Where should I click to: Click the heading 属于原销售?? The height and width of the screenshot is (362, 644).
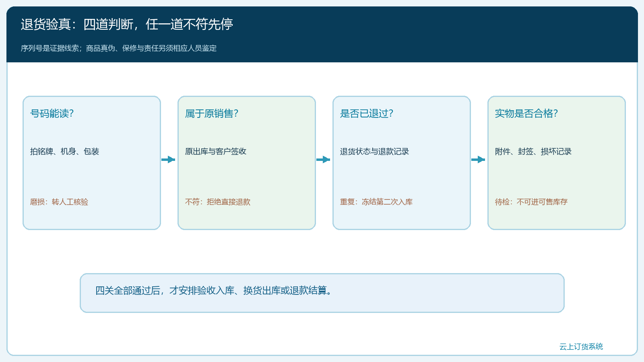tap(212, 113)
